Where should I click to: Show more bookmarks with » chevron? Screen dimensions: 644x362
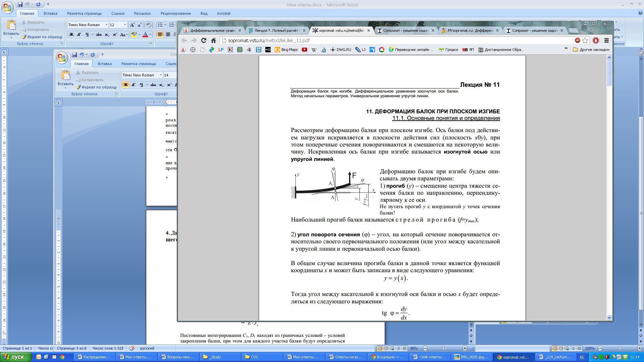[x=566, y=49]
